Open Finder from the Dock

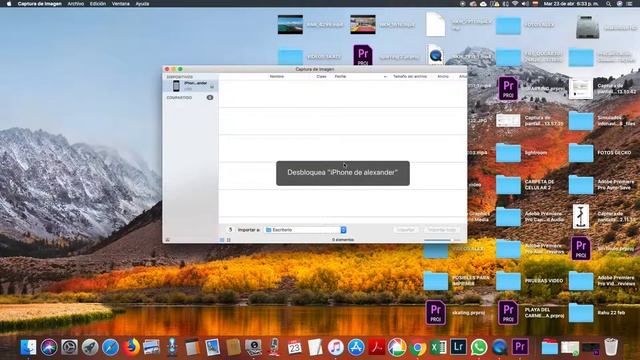point(28,347)
